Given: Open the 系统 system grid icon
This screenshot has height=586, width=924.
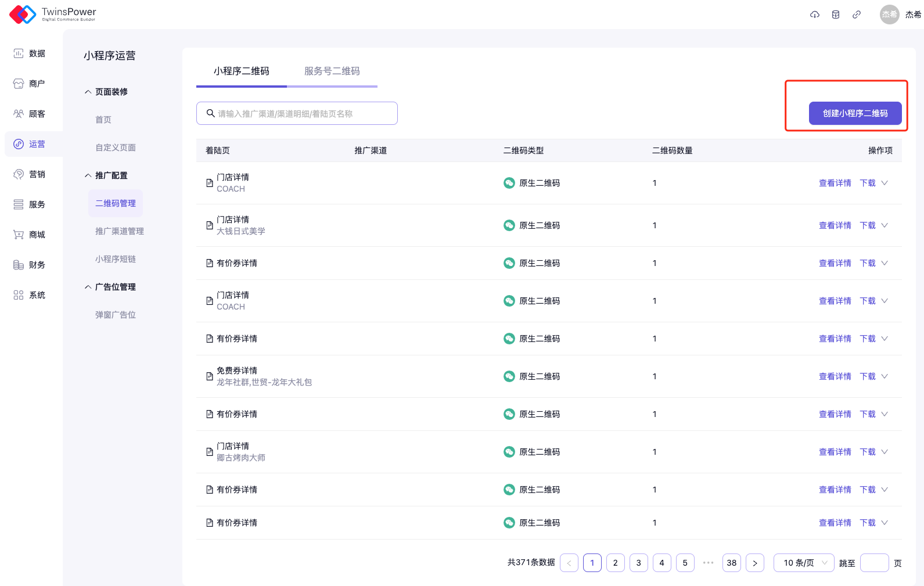Looking at the screenshot, I should 19,295.
